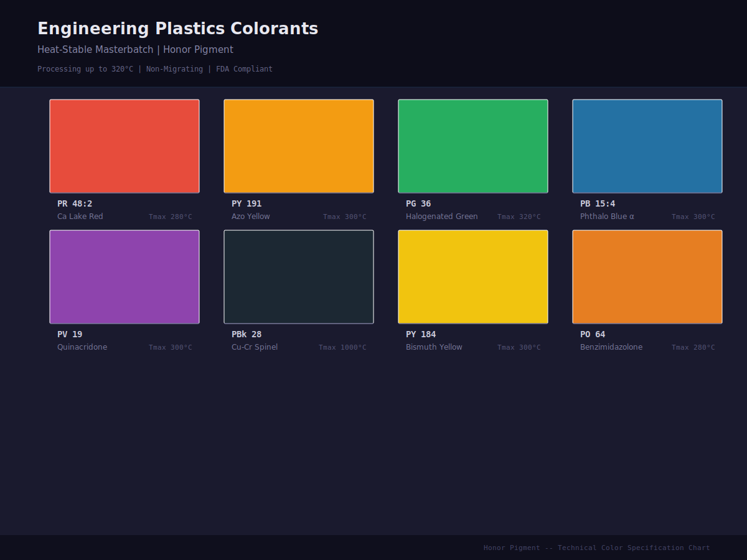Click the PY 191 Azo Yellow swatch
Image resolution: width=747 pixels, height=560 pixels.
298,146
